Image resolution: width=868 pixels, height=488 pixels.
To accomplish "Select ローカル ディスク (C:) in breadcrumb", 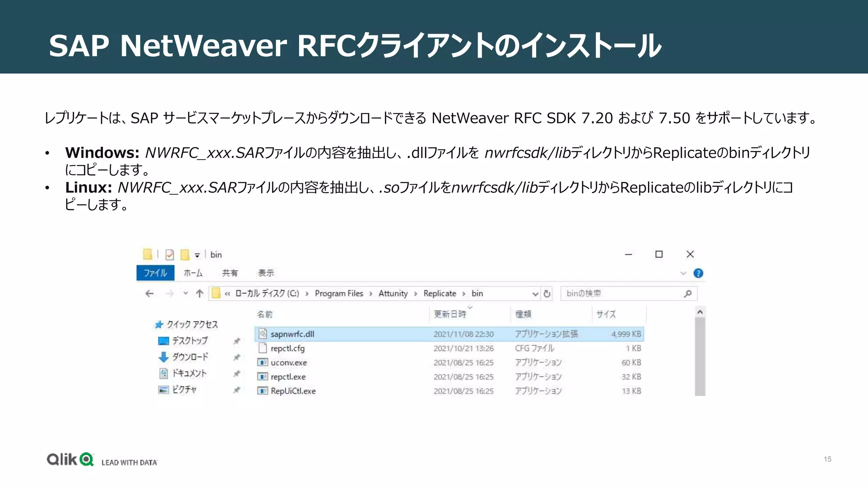I will pos(267,293).
